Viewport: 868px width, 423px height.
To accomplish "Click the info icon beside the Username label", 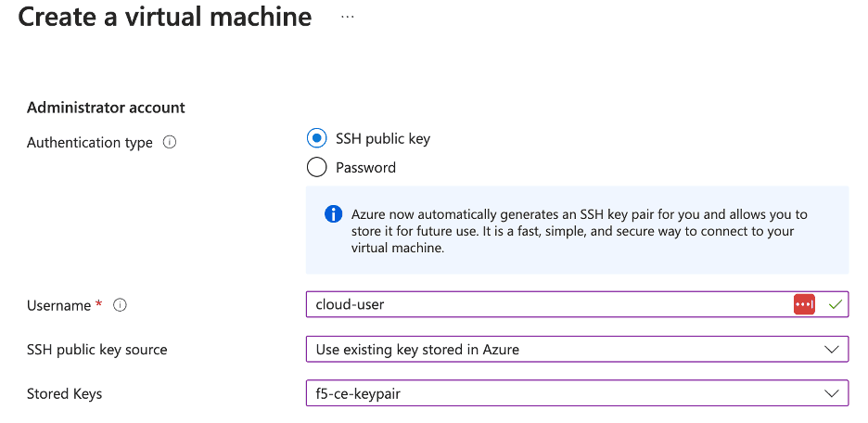I will (120, 305).
